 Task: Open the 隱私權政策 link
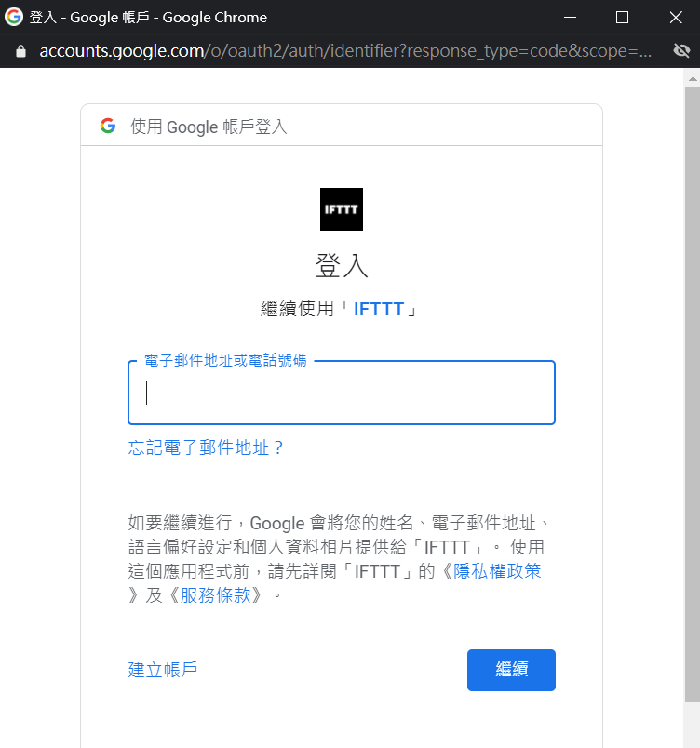pyautogui.click(x=497, y=571)
